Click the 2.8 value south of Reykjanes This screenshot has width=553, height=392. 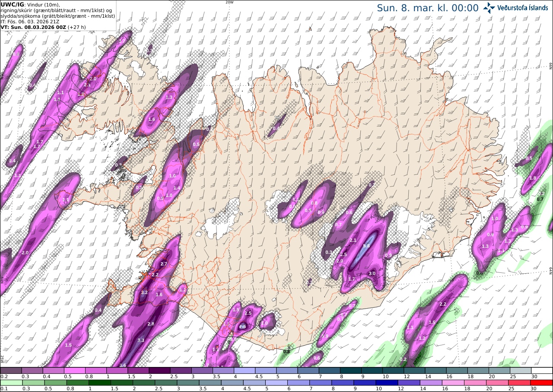[151, 324]
